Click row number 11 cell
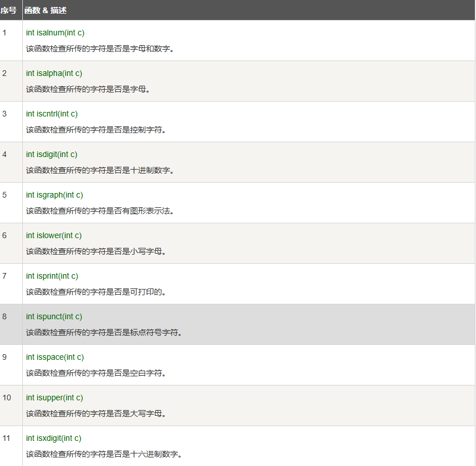 [11, 446]
